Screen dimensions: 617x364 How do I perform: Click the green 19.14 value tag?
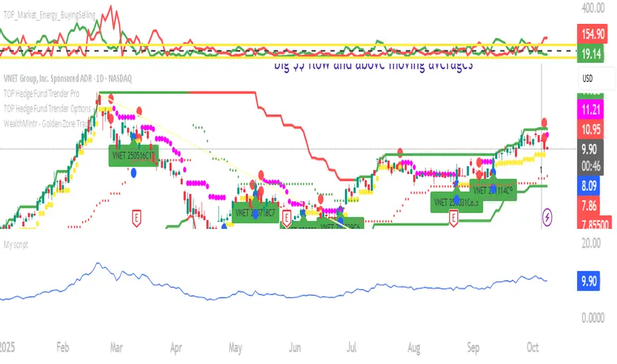591,54
